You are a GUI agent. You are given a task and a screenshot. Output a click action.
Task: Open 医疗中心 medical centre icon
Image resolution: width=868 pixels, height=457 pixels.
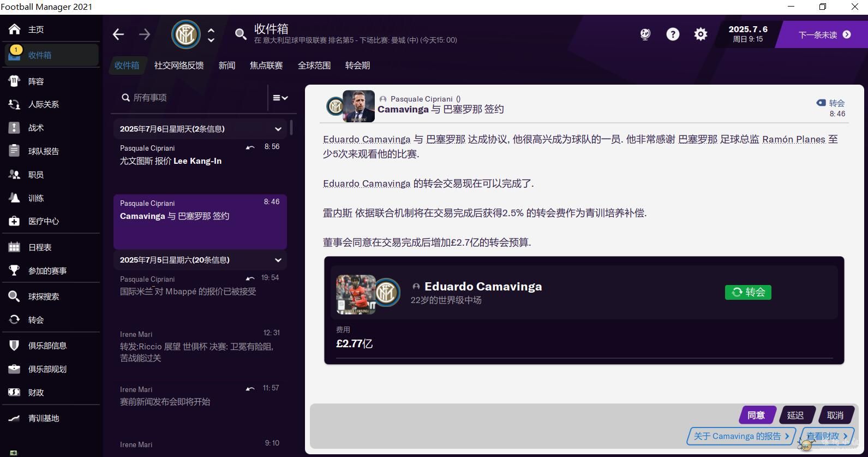(x=15, y=221)
